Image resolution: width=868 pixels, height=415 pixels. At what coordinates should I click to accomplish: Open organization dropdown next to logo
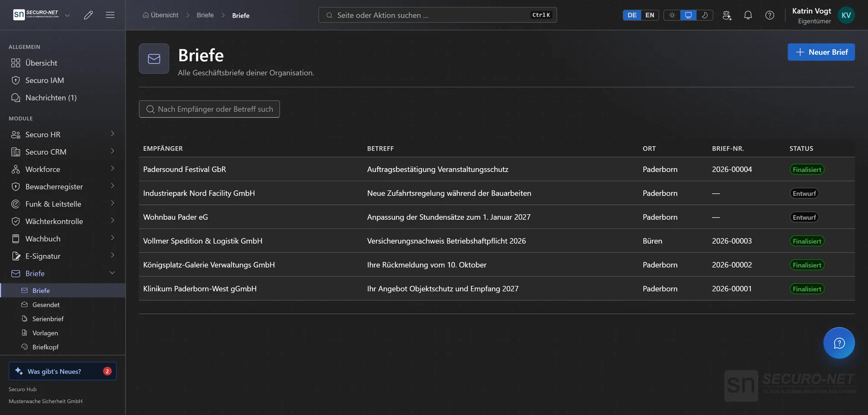coord(67,15)
